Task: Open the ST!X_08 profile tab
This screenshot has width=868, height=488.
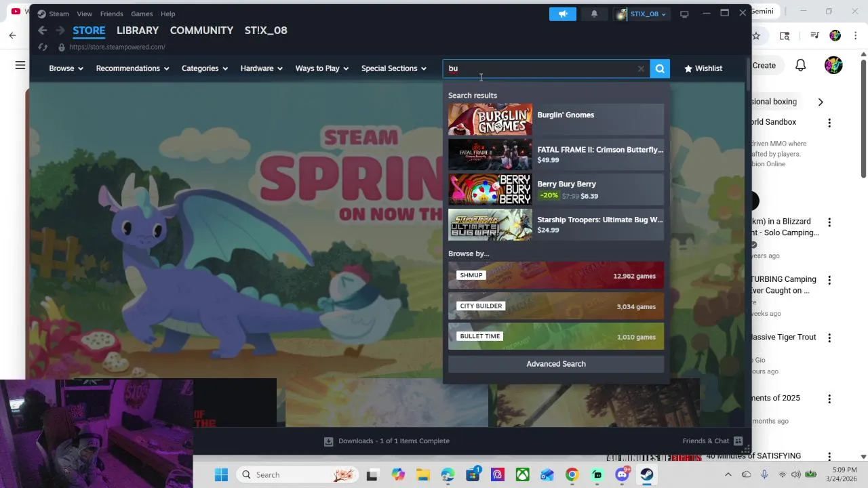Action: coord(266,30)
